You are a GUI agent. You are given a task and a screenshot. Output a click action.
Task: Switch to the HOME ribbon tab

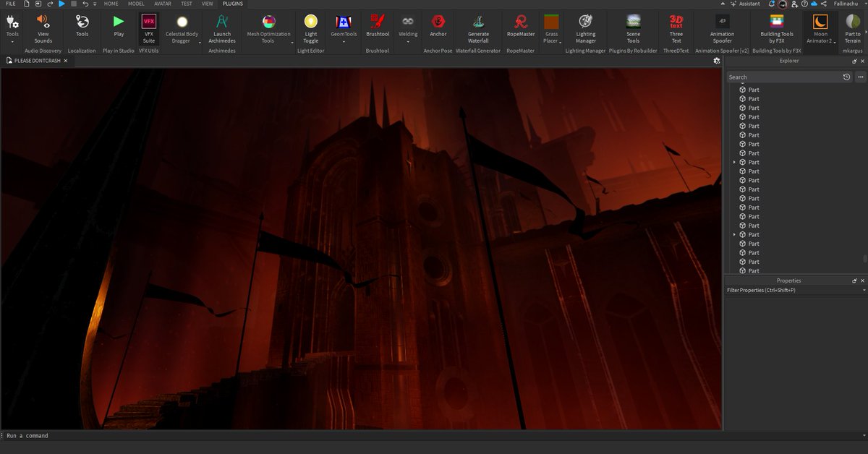(111, 4)
